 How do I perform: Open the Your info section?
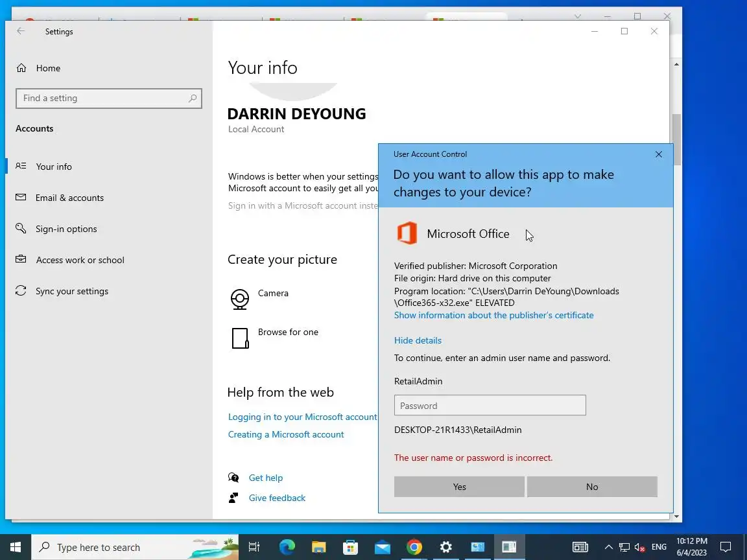pyautogui.click(x=44, y=166)
